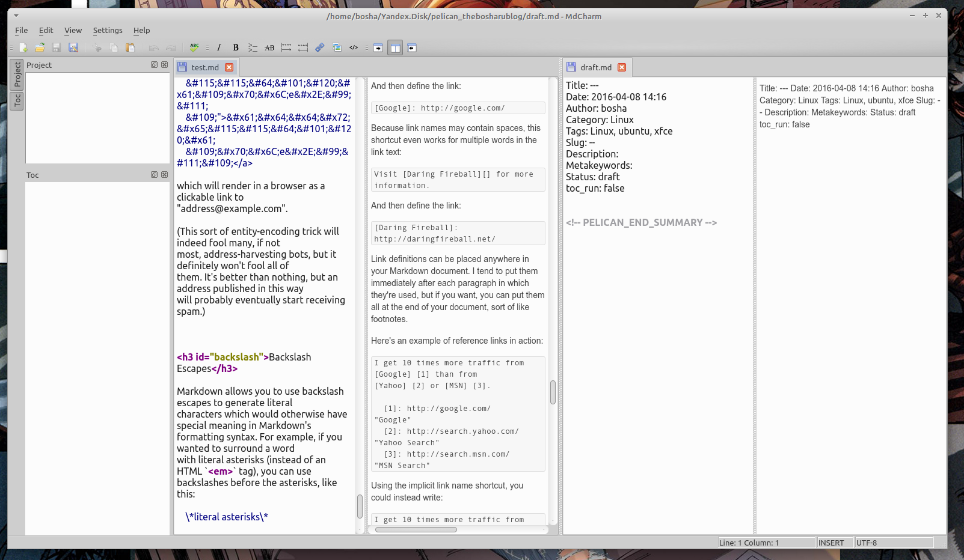Paste from clipboard using the toolbar icon
The height and width of the screenshot is (560, 964).
click(x=130, y=47)
